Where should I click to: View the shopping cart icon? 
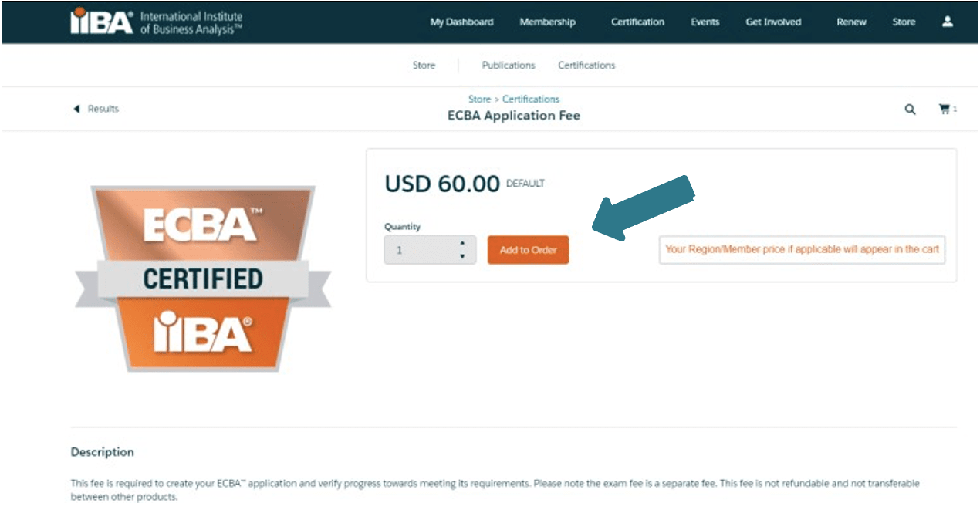(945, 108)
